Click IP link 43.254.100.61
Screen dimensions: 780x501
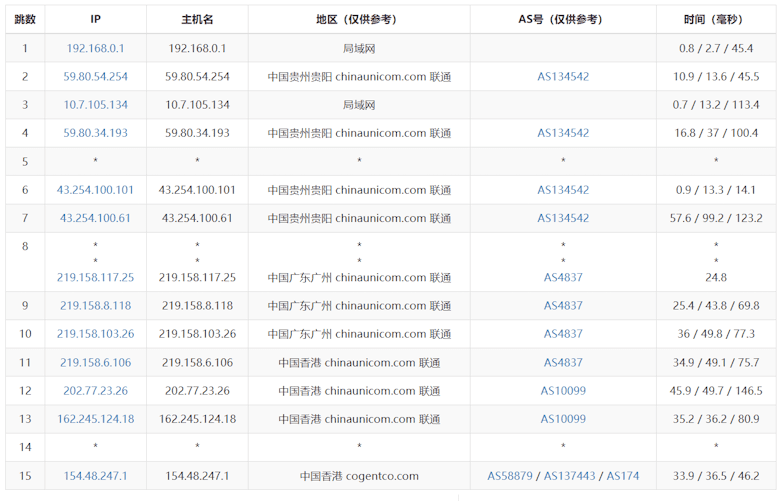pyautogui.click(x=96, y=218)
